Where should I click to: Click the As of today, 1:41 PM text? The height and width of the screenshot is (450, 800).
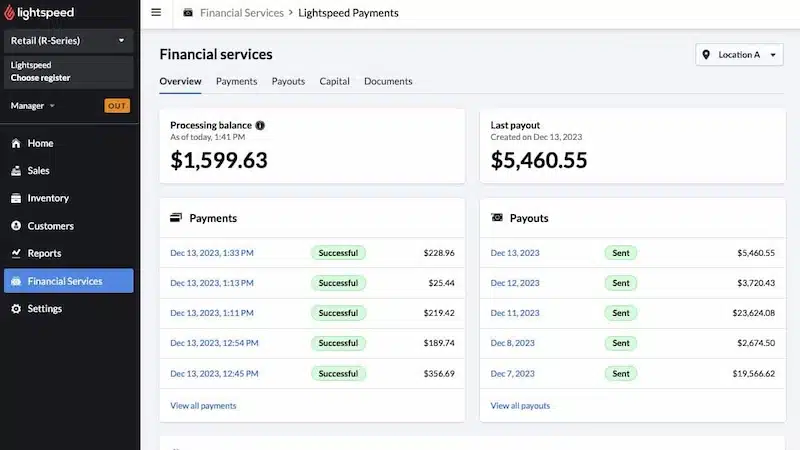tap(208, 137)
